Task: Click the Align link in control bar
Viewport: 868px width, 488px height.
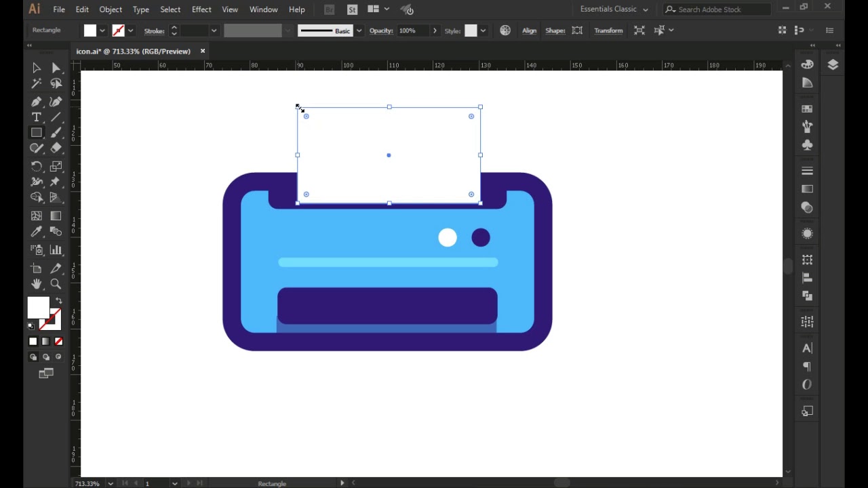Action: click(x=530, y=30)
